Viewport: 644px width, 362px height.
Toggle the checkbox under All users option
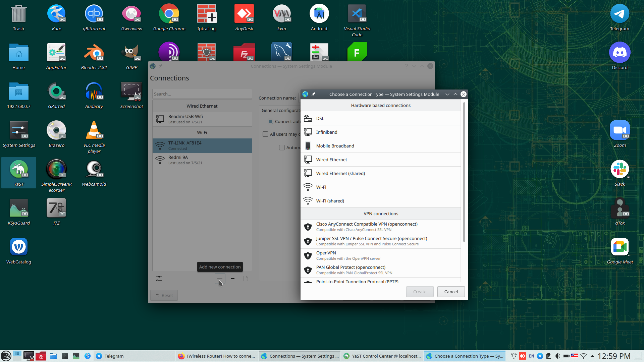pyautogui.click(x=282, y=147)
